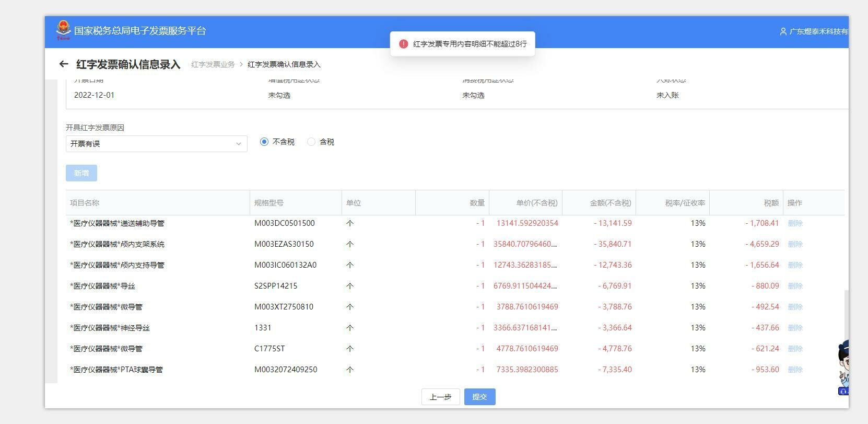Click the 红字发票业务 breadcrumb

213,65
